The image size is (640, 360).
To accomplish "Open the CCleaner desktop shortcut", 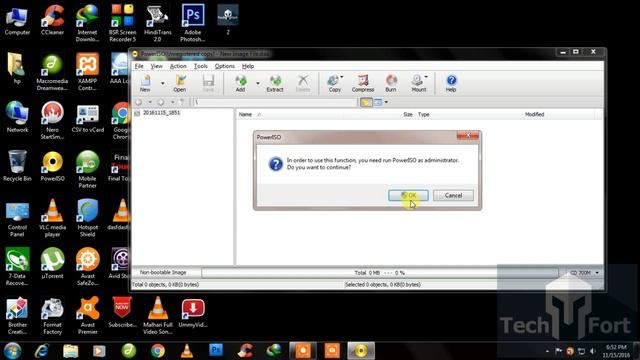I will 52,20.
